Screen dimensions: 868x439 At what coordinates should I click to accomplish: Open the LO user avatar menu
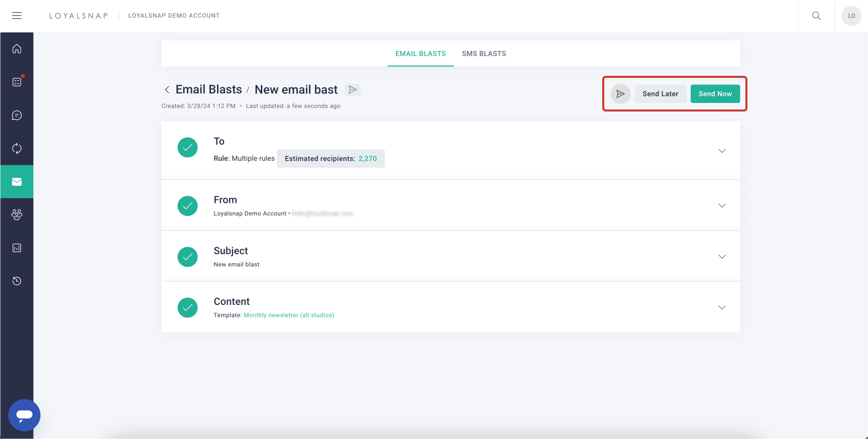point(851,16)
